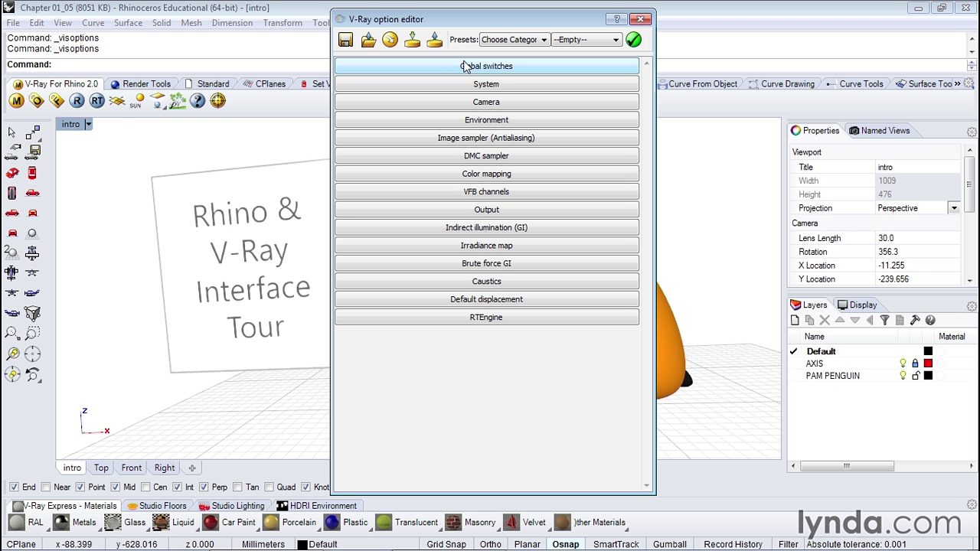Open Layers panel gear settings
980x551 pixels.
(x=972, y=306)
